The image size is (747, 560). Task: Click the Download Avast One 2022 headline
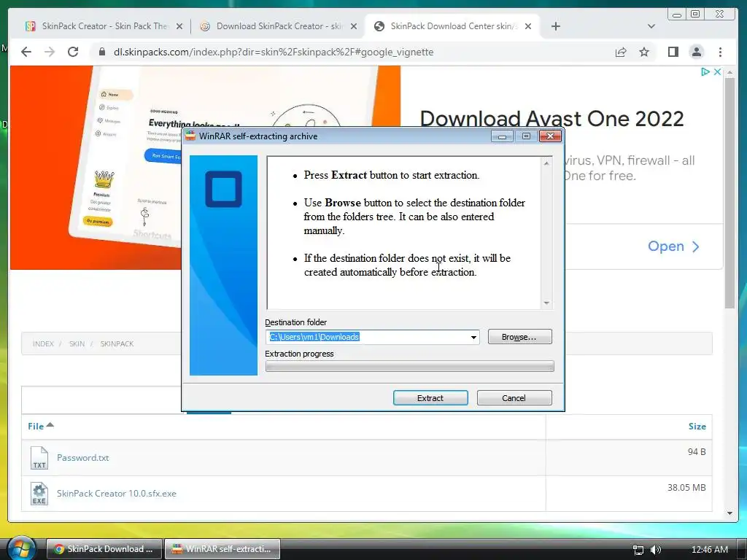(551, 119)
